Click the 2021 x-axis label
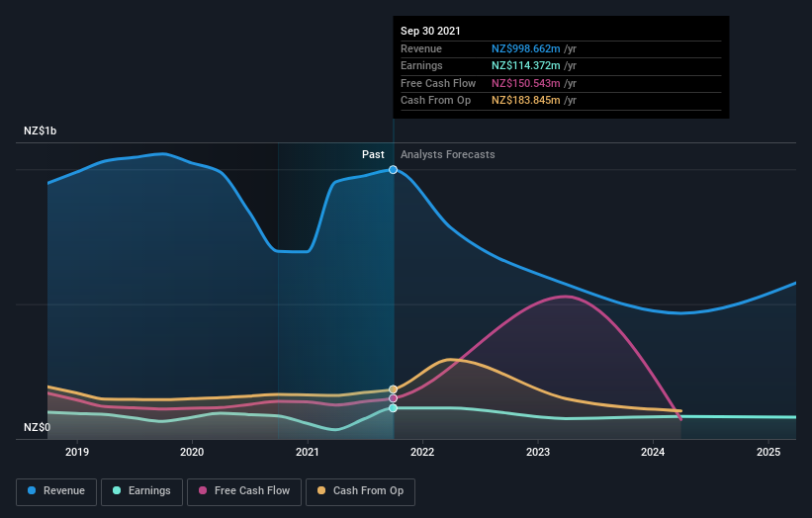The image size is (812, 518). pos(308,452)
